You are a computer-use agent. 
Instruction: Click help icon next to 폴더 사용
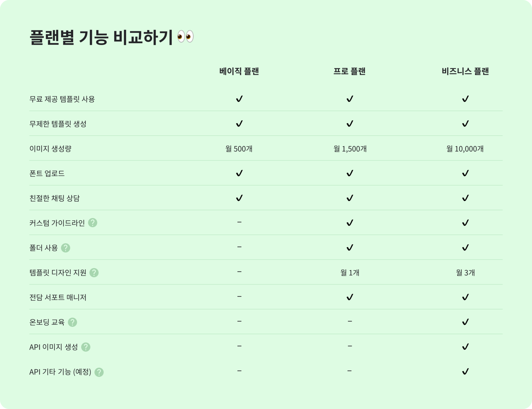(x=65, y=248)
